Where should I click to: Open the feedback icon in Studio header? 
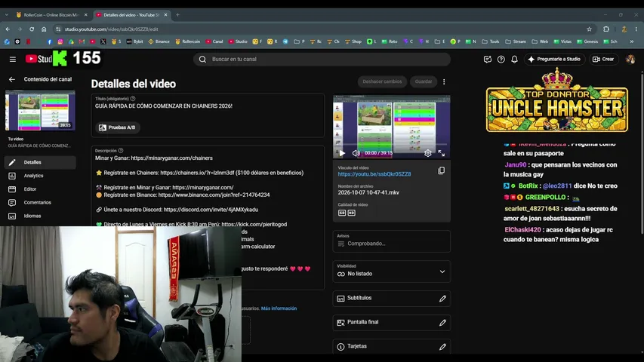coord(488,59)
